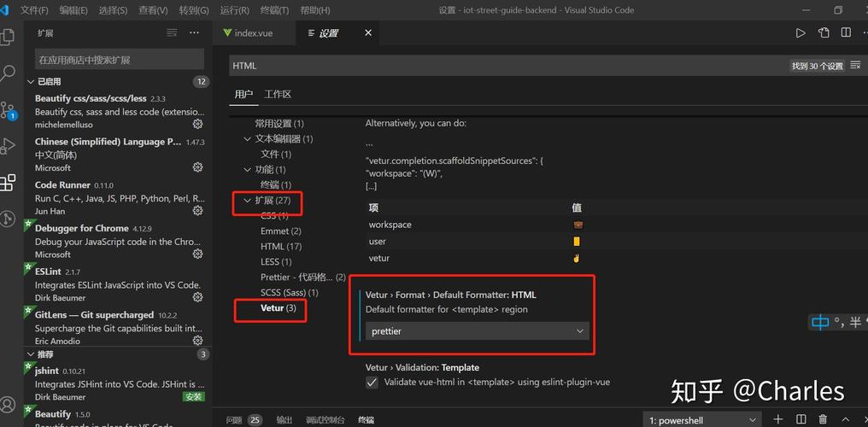Viewport: 868px width, 427px height.
Task: Open settings JSON file icon
Action: point(824,33)
